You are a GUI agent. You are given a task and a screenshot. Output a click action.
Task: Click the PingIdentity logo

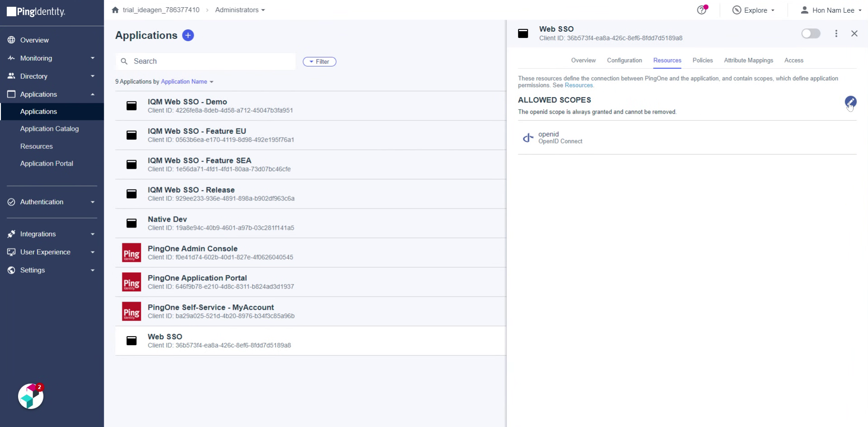click(x=36, y=12)
